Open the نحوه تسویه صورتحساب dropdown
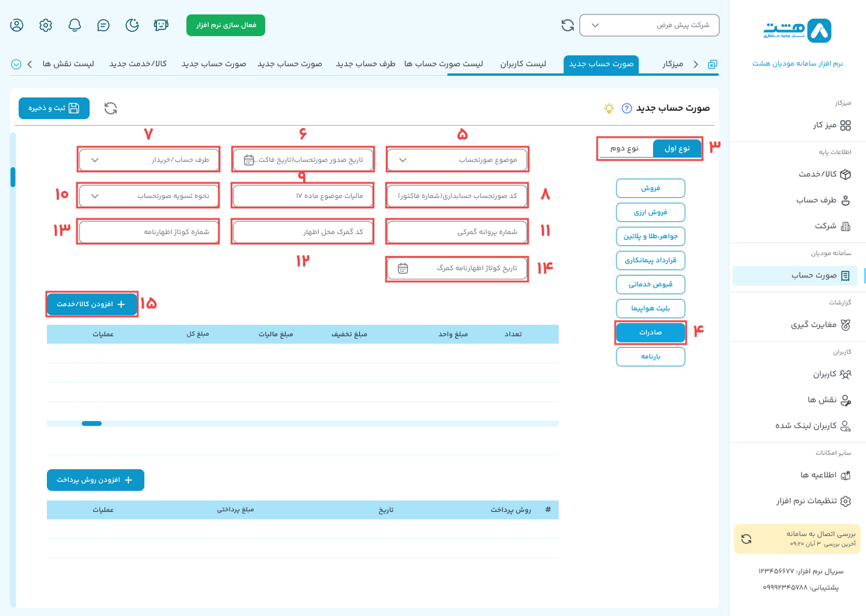Image resolution: width=866 pixels, height=616 pixels. pyautogui.click(x=149, y=196)
